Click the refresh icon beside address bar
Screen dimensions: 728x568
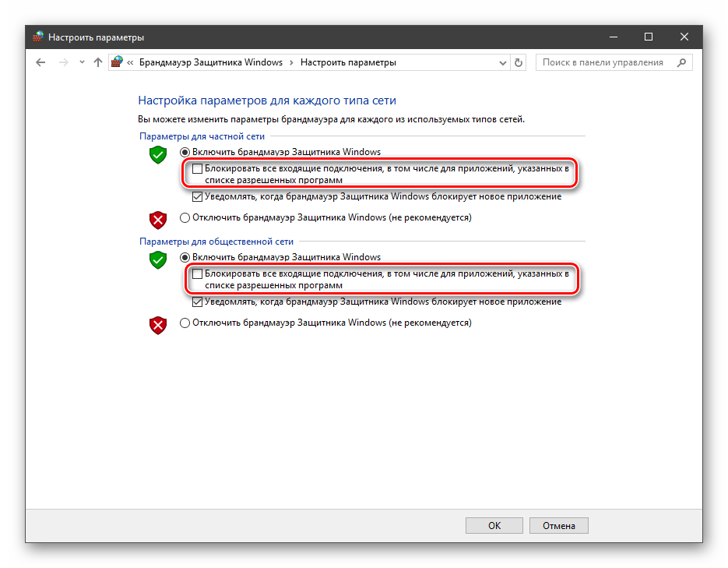coord(519,62)
